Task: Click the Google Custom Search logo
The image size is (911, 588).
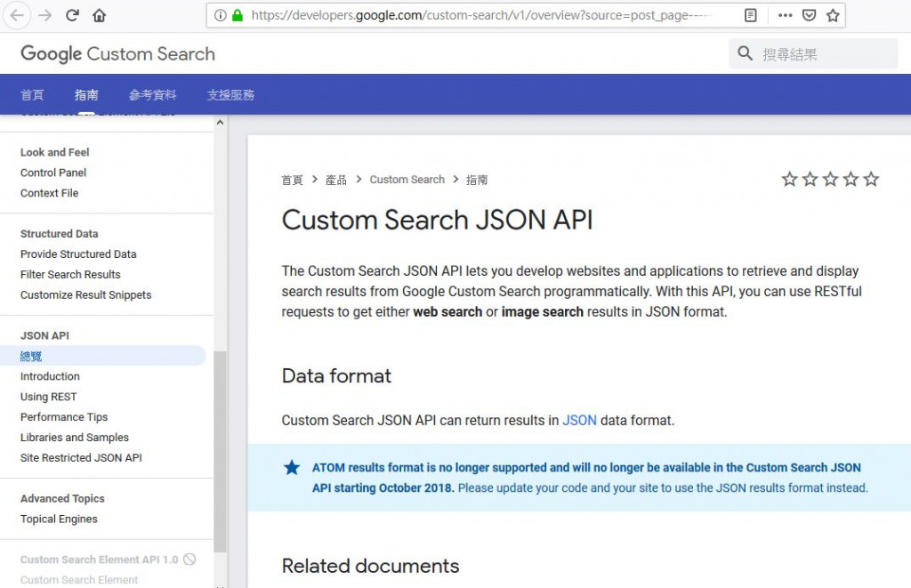Action: pos(118,53)
